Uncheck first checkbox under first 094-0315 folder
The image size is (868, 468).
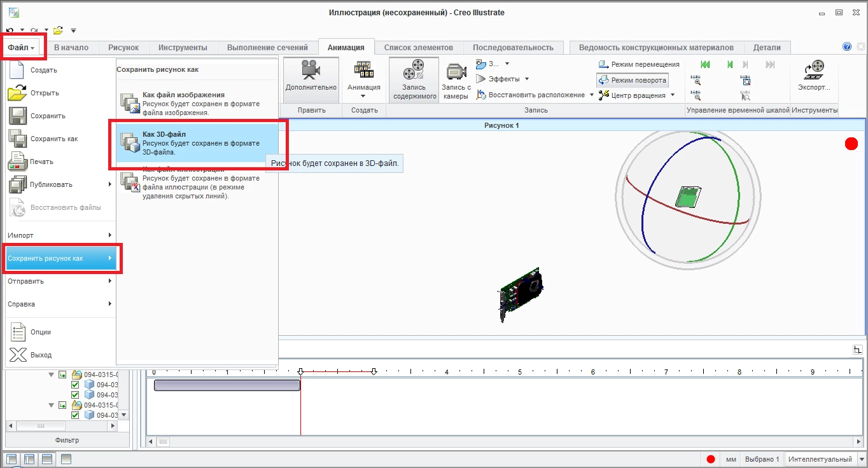click(75, 385)
